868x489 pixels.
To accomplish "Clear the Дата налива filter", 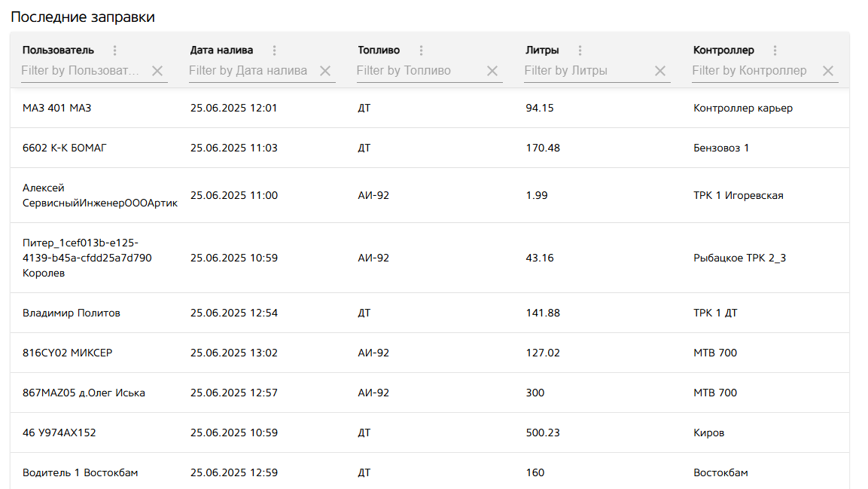I will coord(325,71).
